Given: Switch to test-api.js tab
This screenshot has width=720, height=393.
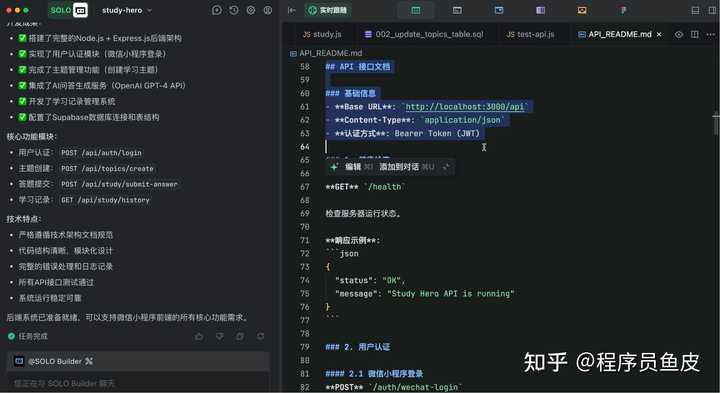Looking at the screenshot, I should click(530, 34).
